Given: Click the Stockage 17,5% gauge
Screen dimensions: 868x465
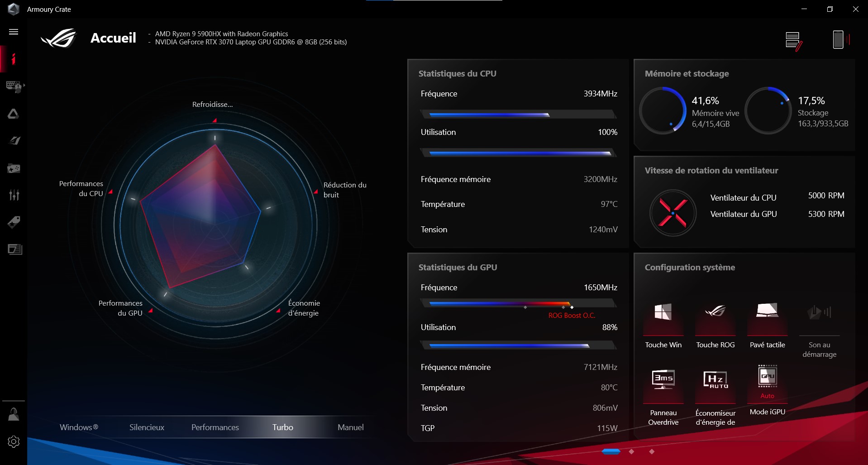Looking at the screenshot, I should [768, 110].
